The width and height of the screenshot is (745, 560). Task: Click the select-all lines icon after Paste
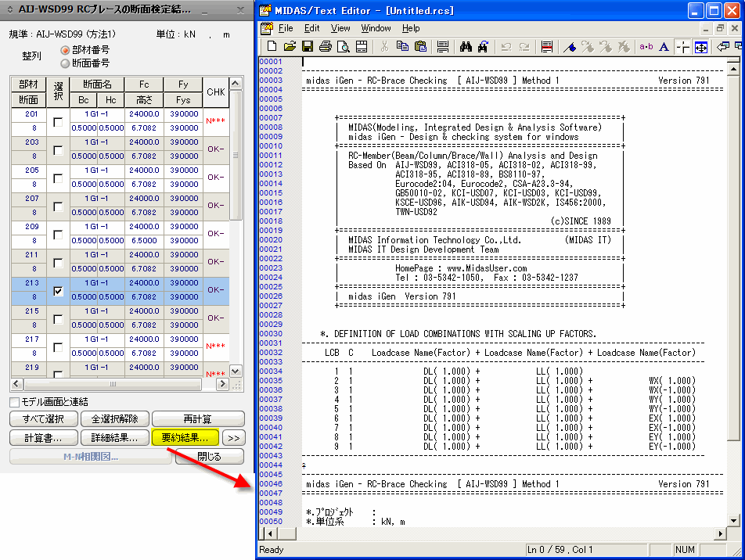[x=443, y=47]
